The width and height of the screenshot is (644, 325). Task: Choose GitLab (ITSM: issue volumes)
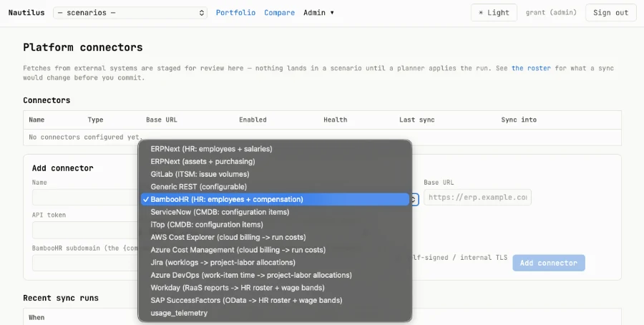[275, 174]
